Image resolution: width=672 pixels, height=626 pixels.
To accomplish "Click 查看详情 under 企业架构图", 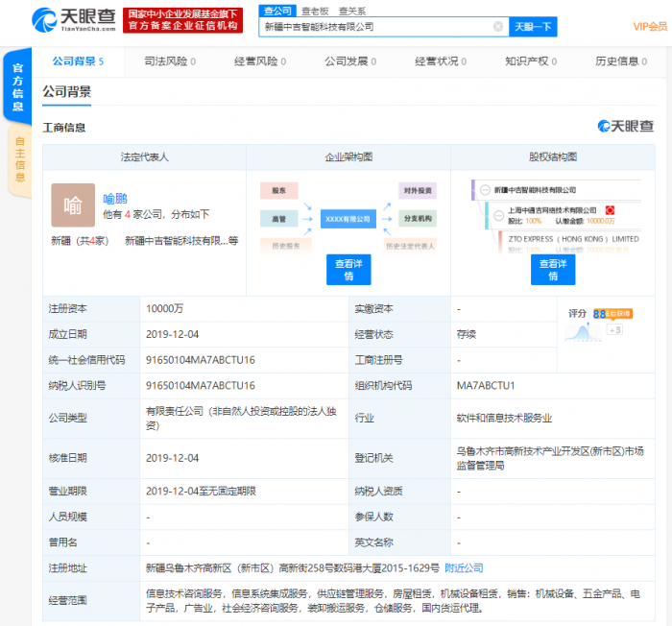I will (x=342, y=270).
